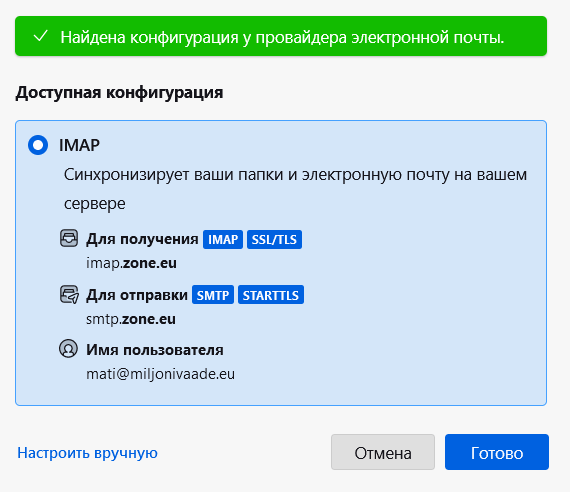Click the Для отправки label
This screenshot has width=570, height=492.
pyautogui.click(x=137, y=295)
